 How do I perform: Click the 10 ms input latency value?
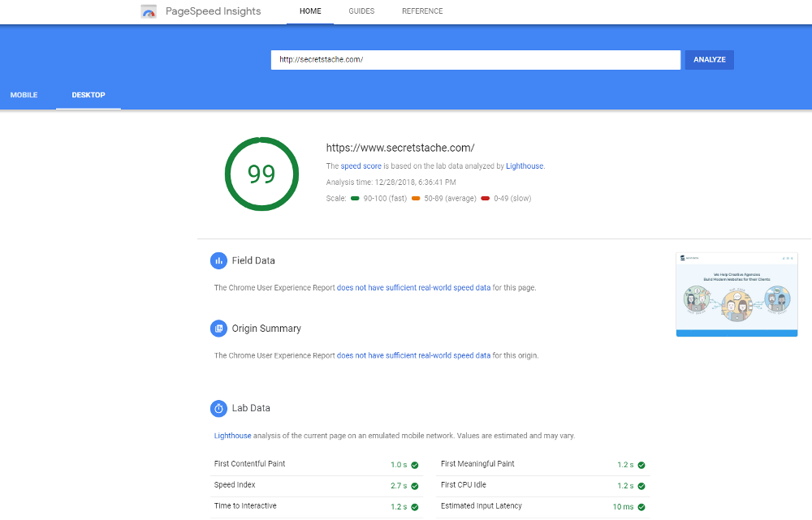623,507
